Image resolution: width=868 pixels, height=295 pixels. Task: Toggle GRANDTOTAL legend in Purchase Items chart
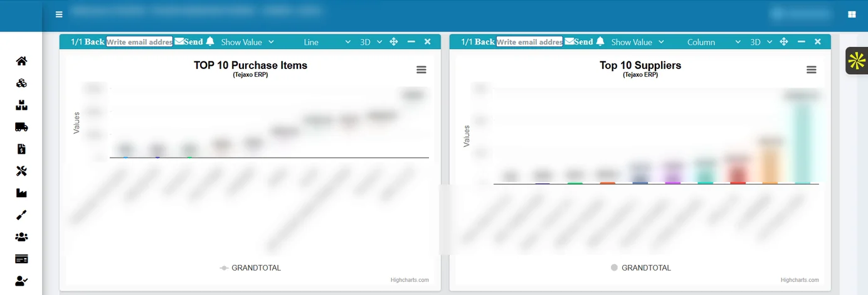(250, 268)
